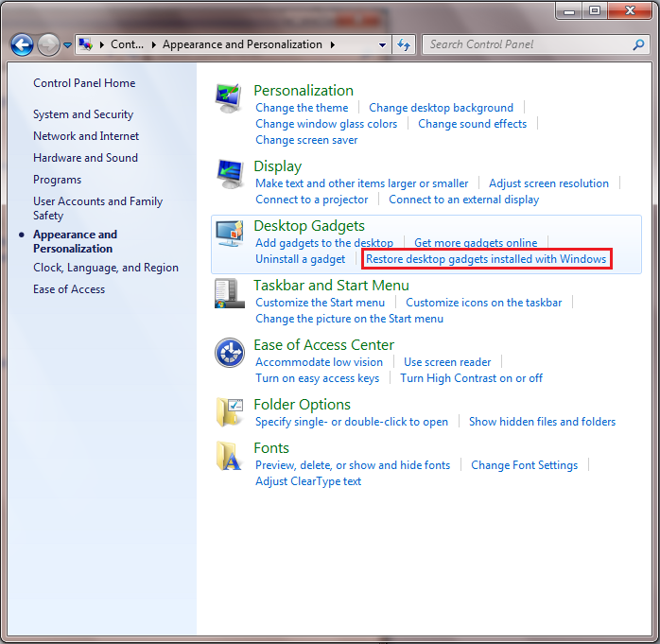Screen dimensions: 660x644
Task: Click the Back navigation arrow button
Action: (x=22, y=44)
